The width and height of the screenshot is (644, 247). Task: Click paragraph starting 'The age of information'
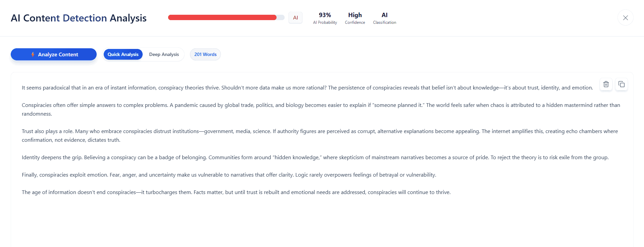click(x=236, y=192)
